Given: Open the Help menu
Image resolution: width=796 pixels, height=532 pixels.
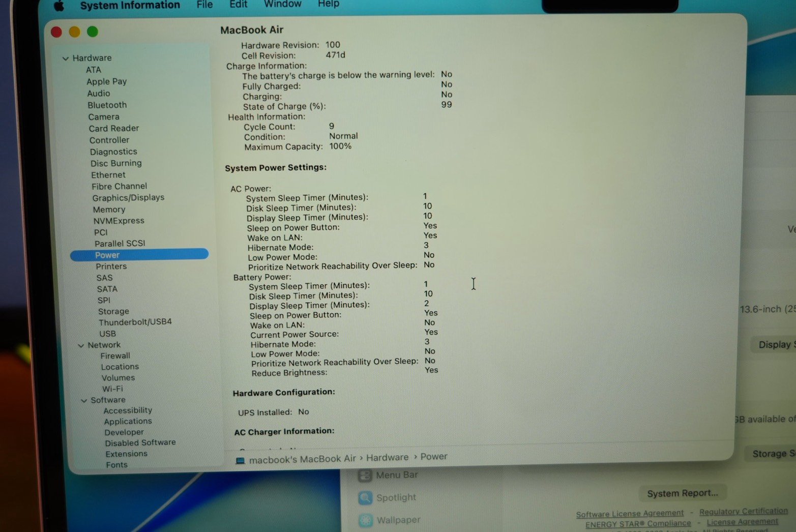Looking at the screenshot, I should (x=329, y=4).
